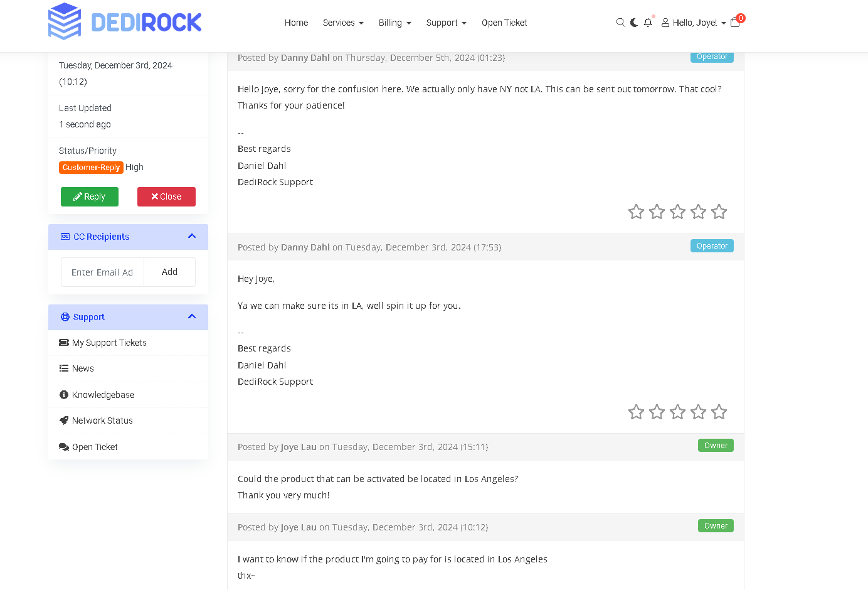The width and height of the screenshot is (868, 590).
Task: Click the DediRock logo
Action: tap(125, 22)
